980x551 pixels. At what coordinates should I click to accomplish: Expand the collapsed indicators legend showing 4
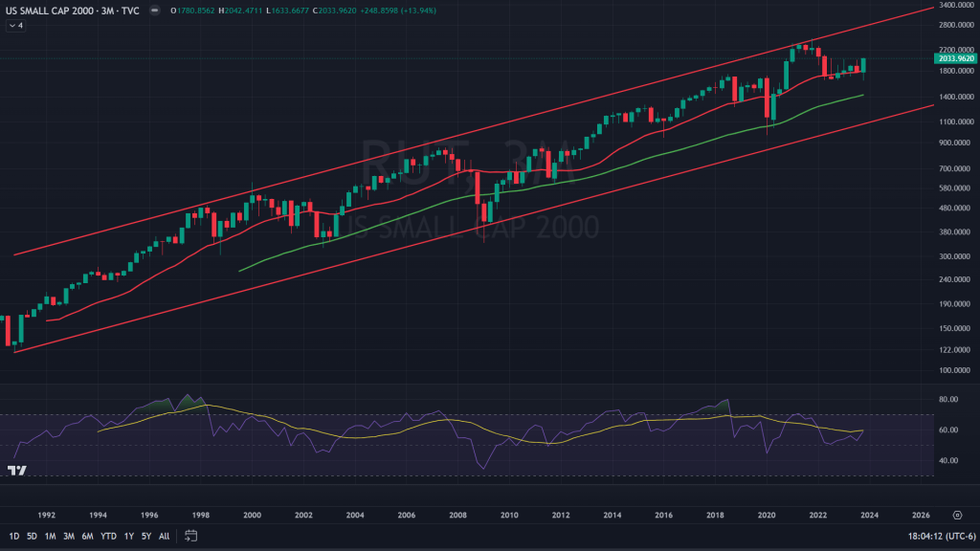[15, 26]
